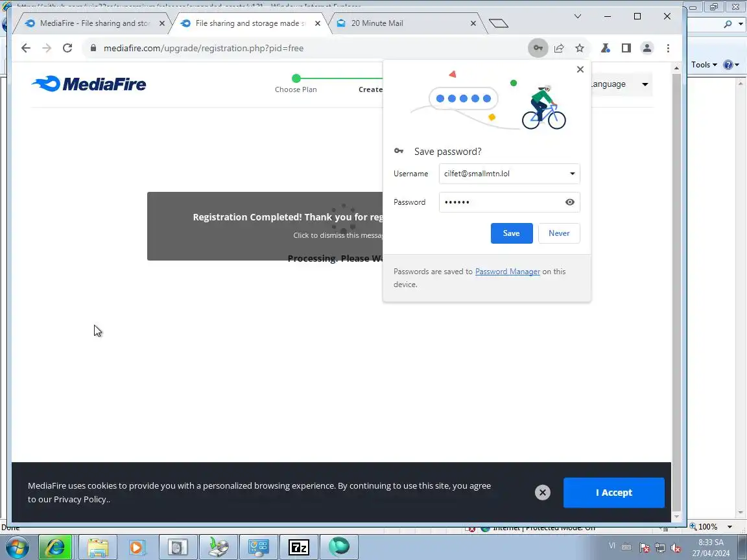
Task: Click the MediaFire logo
Action: (x=89, y=84)
